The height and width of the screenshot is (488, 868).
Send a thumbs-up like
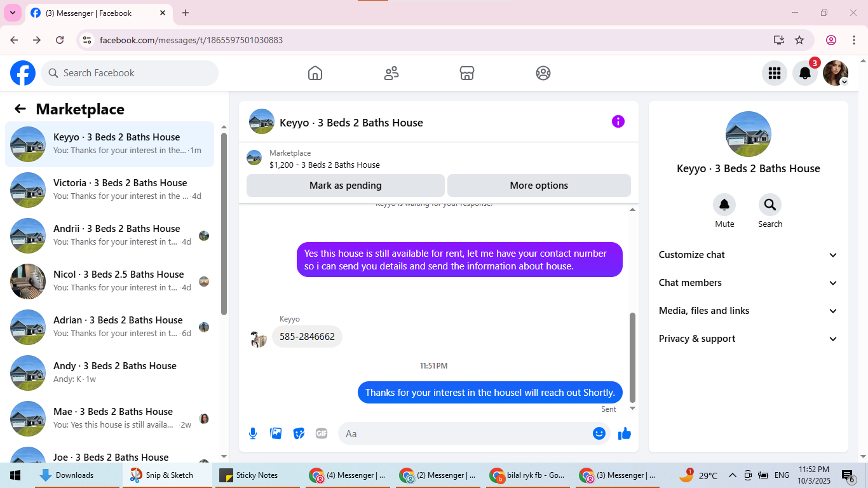coord(625,433)
